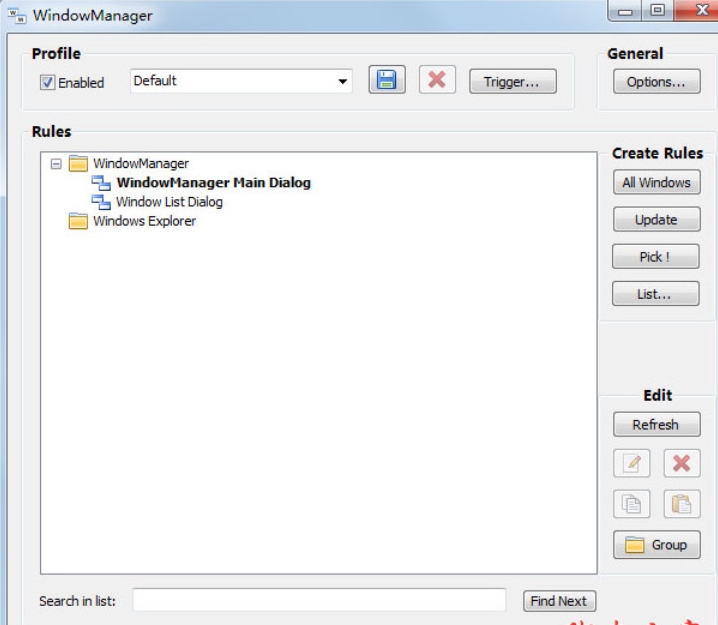Select the WindowManager group label

141,163
